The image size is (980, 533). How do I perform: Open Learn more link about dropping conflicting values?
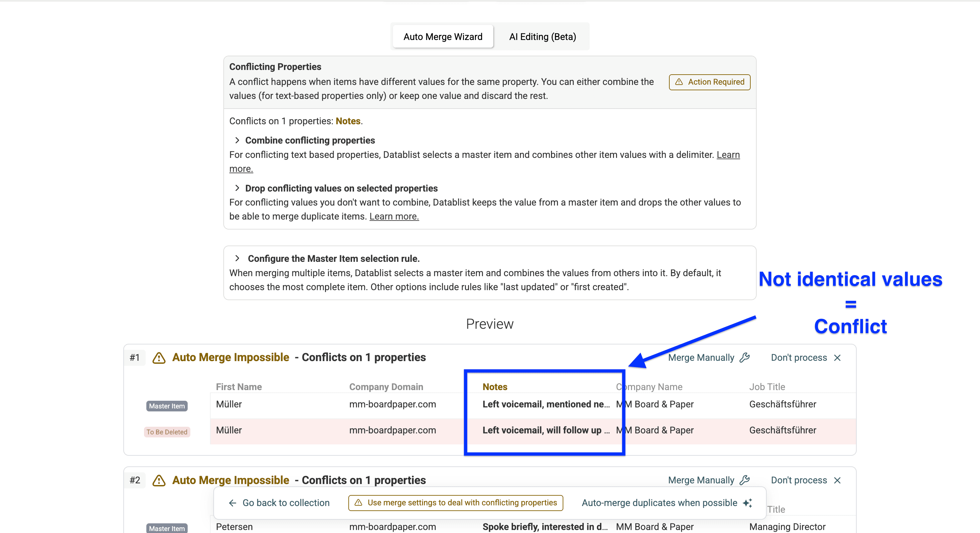coord(394,216)
